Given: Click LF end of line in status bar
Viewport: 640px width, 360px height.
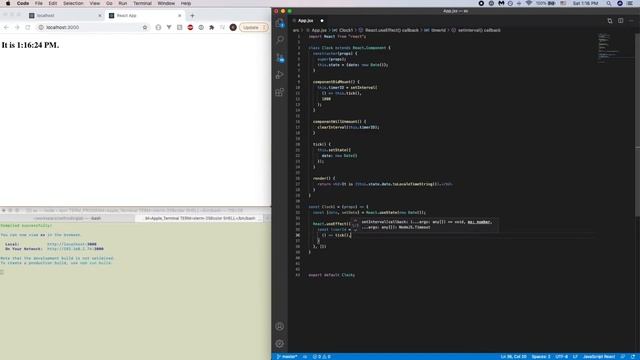Looking at the screenshot, I should [575, 356].
